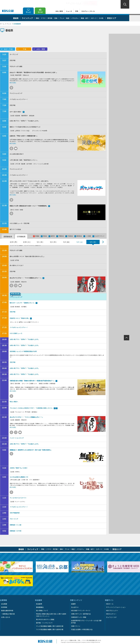
Task: Click アニメ genre in top navigation
Action: point(62,18)
